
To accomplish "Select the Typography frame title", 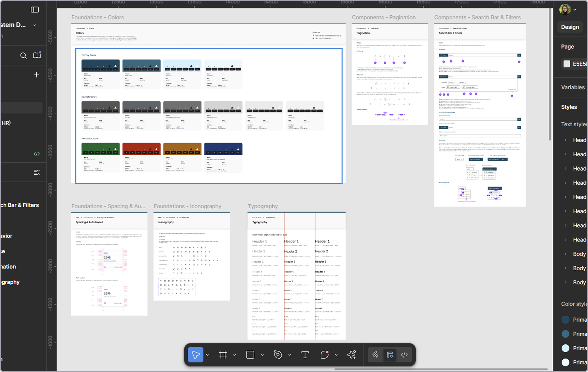I will [262, 206].
